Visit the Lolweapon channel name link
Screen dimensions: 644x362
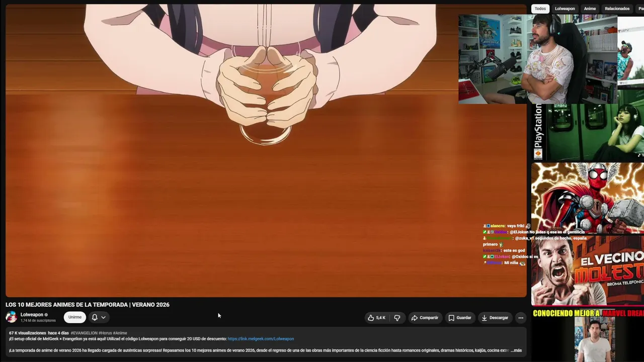[x=32, y=315]
